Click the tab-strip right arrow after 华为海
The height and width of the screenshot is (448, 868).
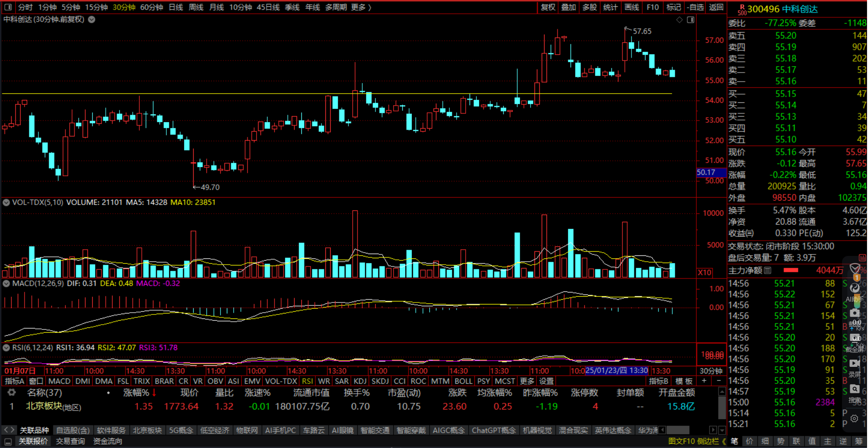[713, 430]
